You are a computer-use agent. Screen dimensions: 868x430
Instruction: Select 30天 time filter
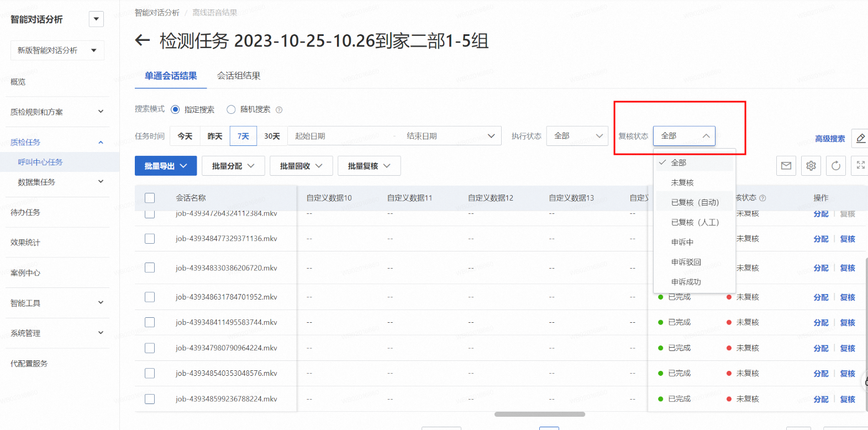(x=272, y=136)
